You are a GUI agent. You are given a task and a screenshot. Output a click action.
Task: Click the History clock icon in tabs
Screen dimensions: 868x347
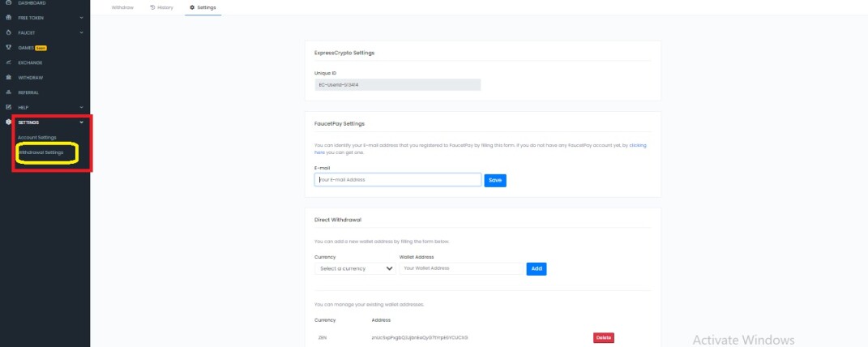pos(152,7)
